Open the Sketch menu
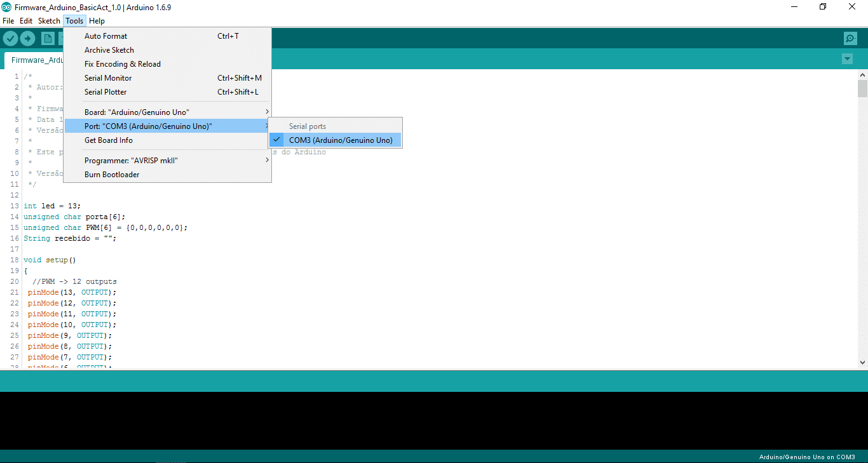 (x=49, y=21)
